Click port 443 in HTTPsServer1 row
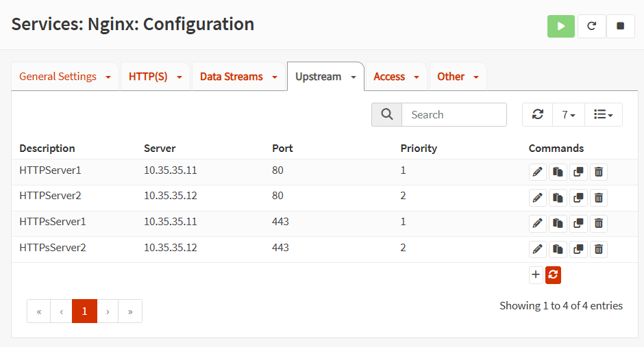The image size is (644, 347). point(280,222)
